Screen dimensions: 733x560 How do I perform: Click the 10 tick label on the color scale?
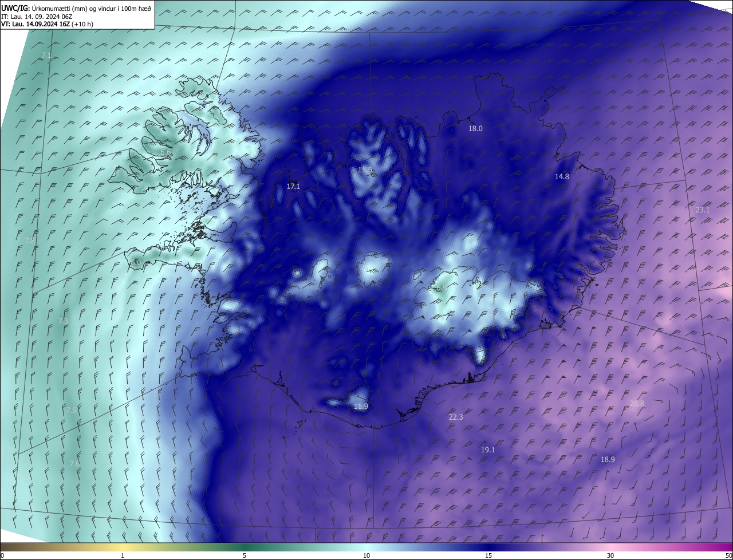click(366, 556)
